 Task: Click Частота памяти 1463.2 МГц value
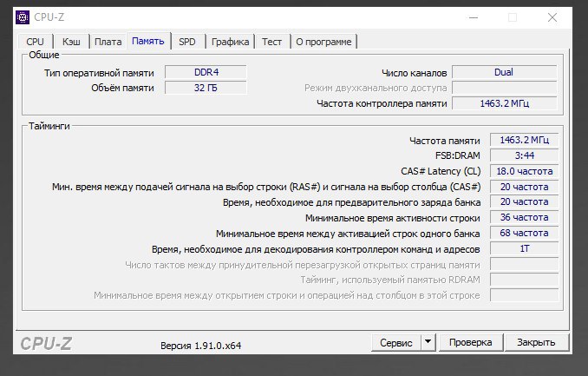point(524,140)
